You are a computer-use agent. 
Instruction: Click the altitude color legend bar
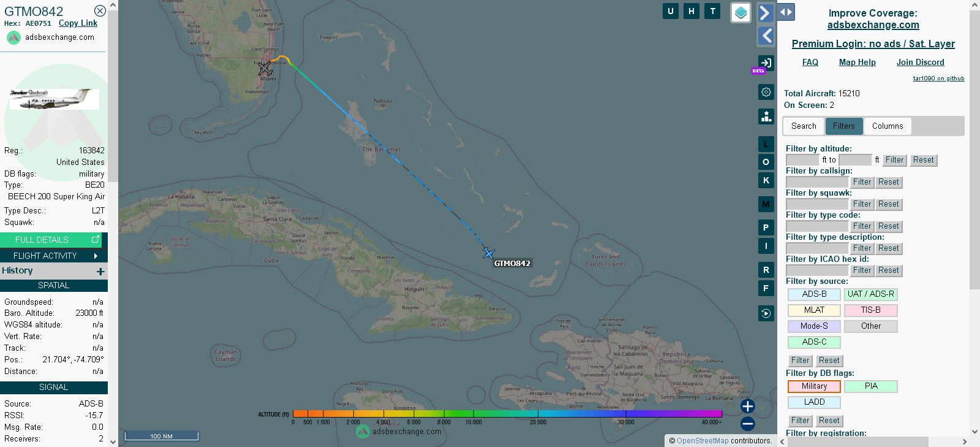[508, 414]
